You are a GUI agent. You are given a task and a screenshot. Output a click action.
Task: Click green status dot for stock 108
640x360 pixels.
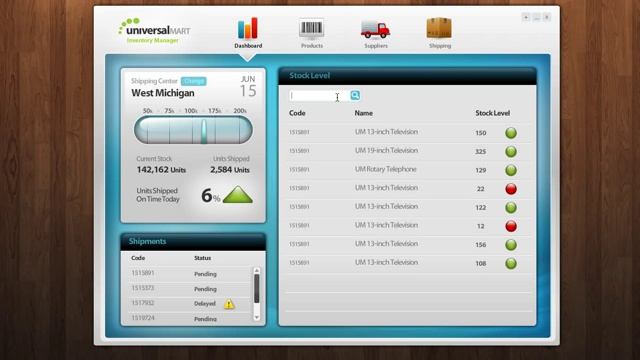coord(511,263)
